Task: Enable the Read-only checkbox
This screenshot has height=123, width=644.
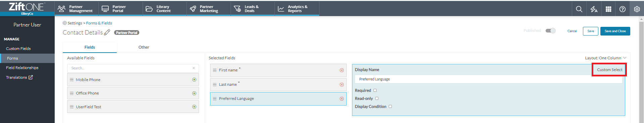Action: (377, 98)
